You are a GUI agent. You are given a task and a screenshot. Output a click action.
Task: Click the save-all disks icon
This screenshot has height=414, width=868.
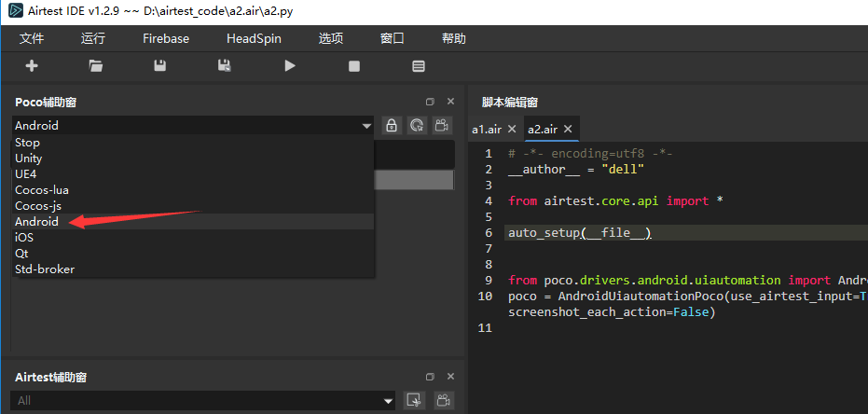tap(224, 66)
